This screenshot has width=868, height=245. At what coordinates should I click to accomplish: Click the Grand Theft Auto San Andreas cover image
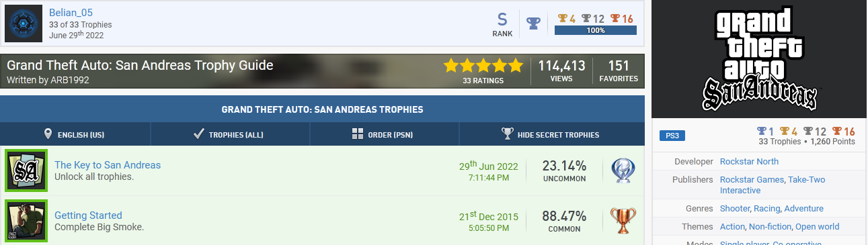coord(760,59)
